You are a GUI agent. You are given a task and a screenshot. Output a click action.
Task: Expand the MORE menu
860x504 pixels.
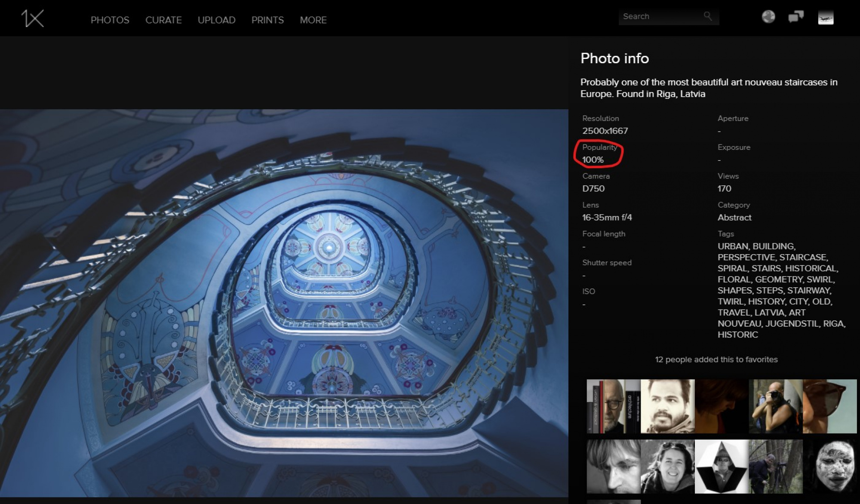point(313,20)
